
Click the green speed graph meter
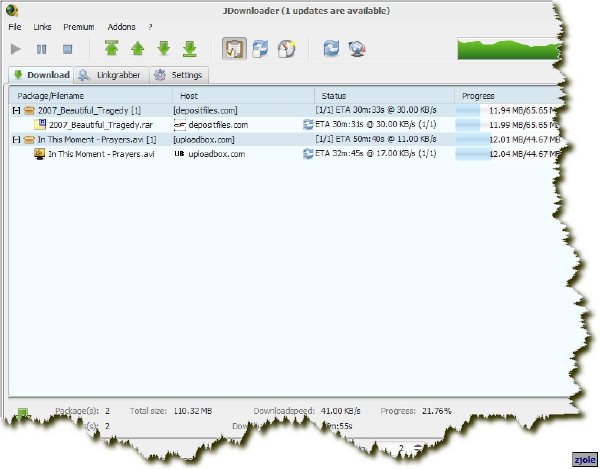point(508,49)
